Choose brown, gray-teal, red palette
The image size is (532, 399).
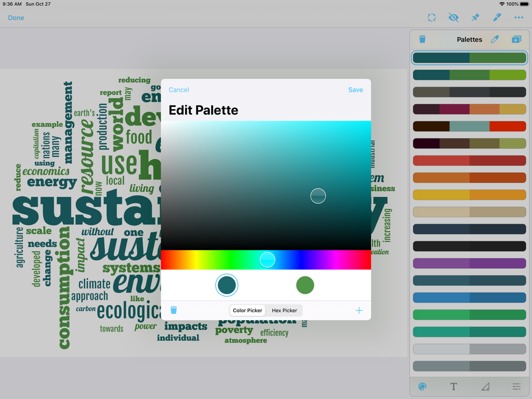coord(470,126)
